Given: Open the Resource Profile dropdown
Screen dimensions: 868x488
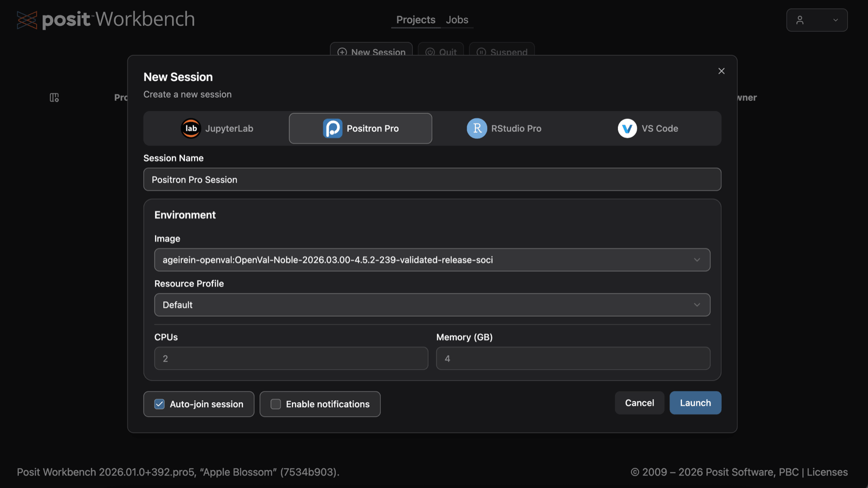Looking at the screenshot, I should click(432, 305).
